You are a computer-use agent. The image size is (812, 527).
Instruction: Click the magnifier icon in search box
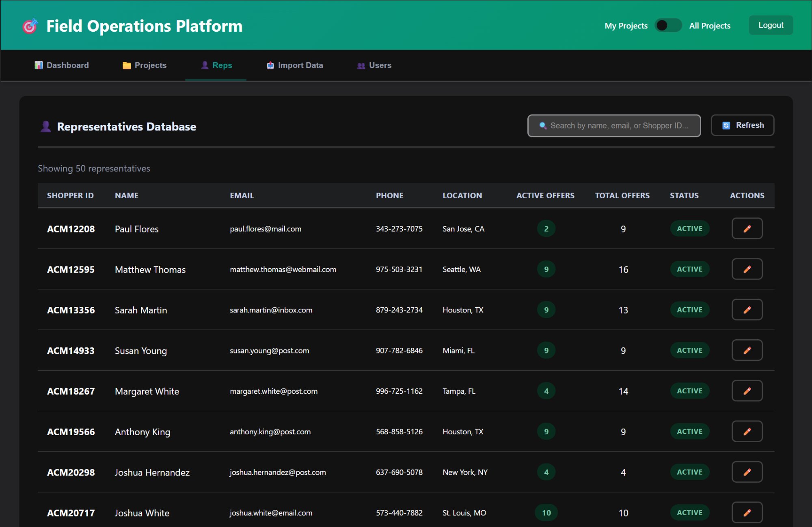pyautogui.click(x=543, y=126)
